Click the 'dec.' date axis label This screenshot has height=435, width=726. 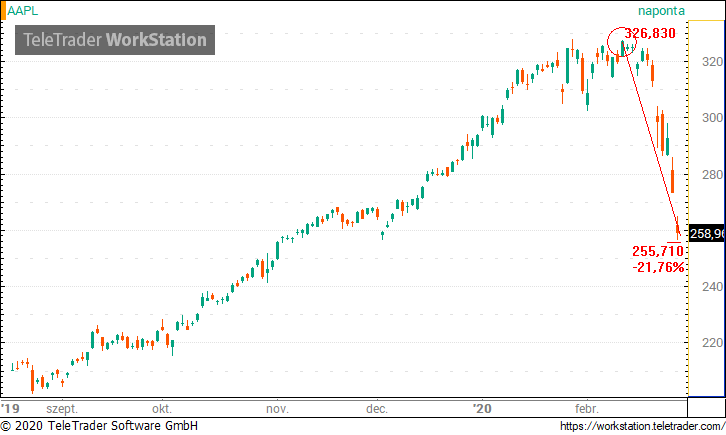377,409
